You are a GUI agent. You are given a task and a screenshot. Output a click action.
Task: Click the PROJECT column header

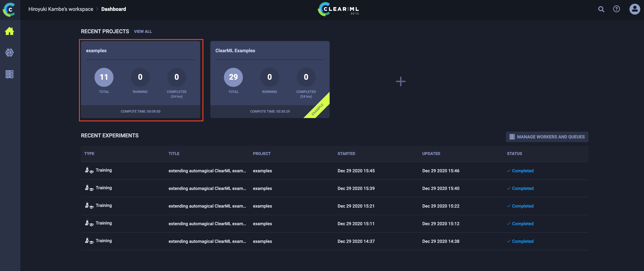pos(262,154)
